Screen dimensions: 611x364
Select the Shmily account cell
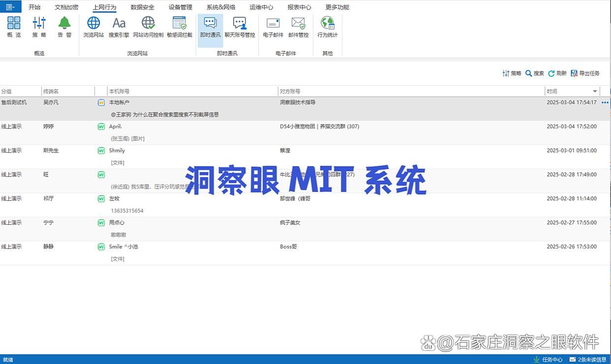pyautogui.click(x=117, y=151)
